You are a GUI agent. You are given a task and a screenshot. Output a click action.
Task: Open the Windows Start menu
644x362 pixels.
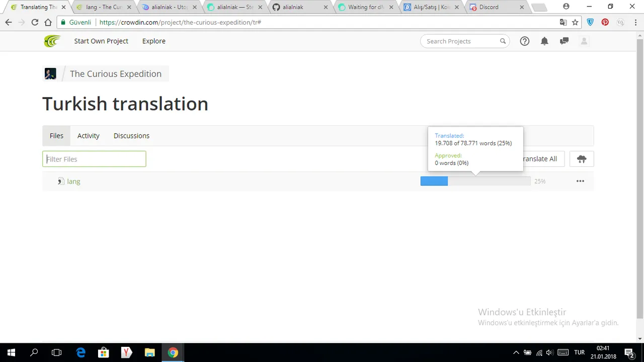pos(11,352)
